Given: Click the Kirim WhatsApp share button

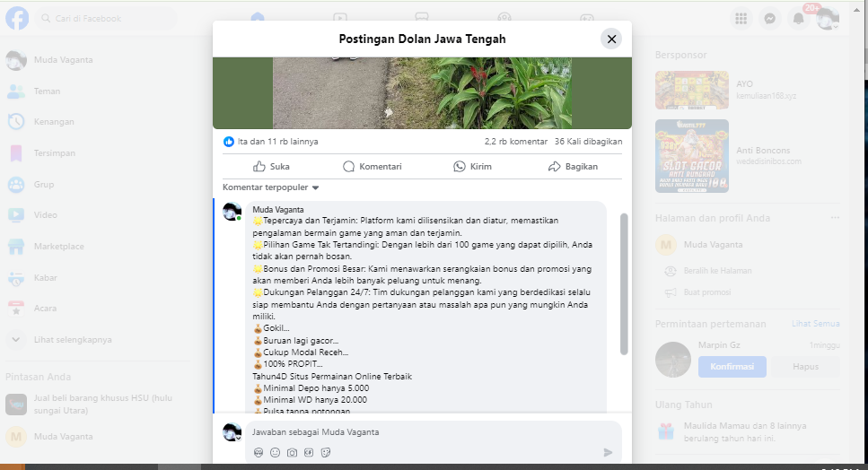Looking at the screenshot, I should pyautogui.click(x=472, y=167).
